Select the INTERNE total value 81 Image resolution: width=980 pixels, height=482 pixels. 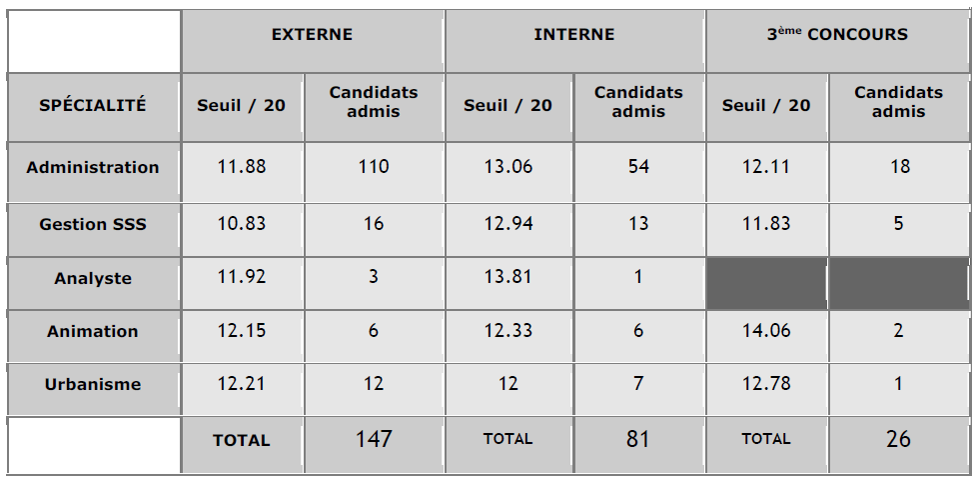tap(637, 438)
